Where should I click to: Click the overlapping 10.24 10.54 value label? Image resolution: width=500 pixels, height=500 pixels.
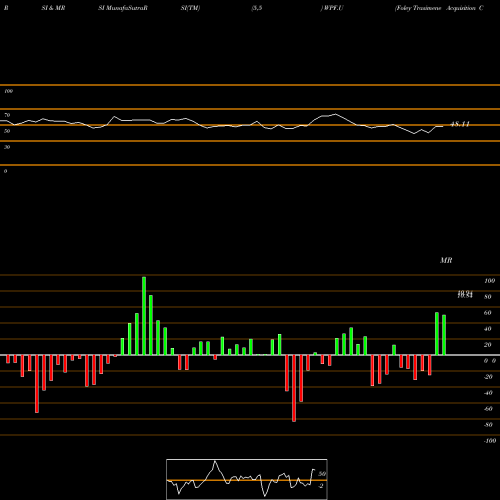pyautogui.click(x=465, y=294)
